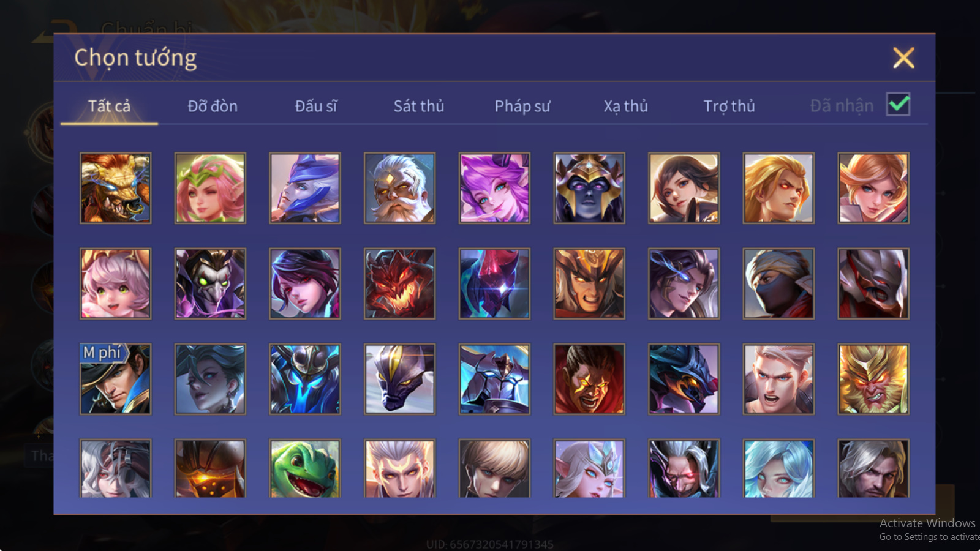Select the blue glowing armored insect hero
Viewport: 980px width, 551px height.
[304, 379]
